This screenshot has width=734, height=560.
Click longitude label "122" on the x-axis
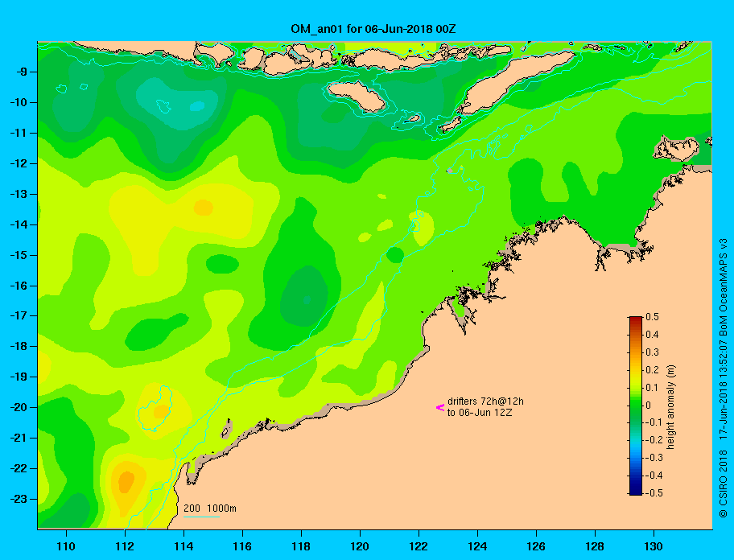click(419, 546)
